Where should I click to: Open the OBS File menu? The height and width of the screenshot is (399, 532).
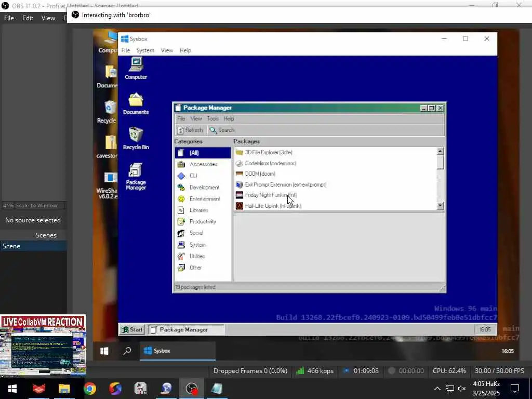pyautogui.click(x=9, y=18)
